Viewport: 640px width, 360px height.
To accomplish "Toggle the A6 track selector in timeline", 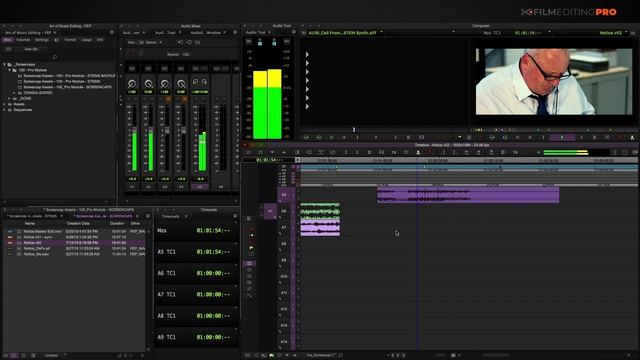I will (284, 211).
